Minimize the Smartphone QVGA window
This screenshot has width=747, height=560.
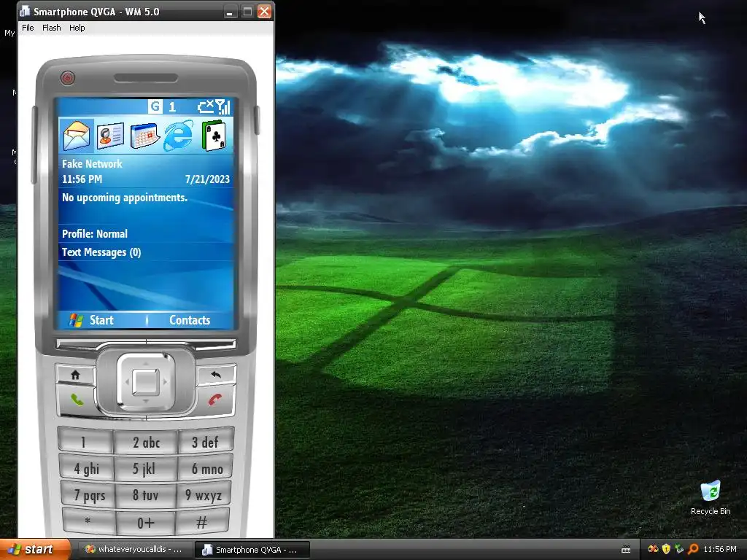pyautogui.click(x=230, y=12)
